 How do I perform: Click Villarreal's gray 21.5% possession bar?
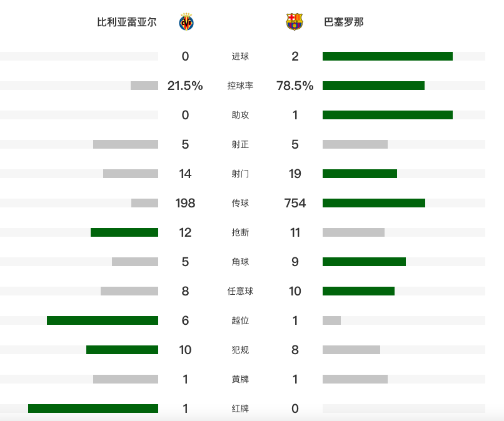144,86
